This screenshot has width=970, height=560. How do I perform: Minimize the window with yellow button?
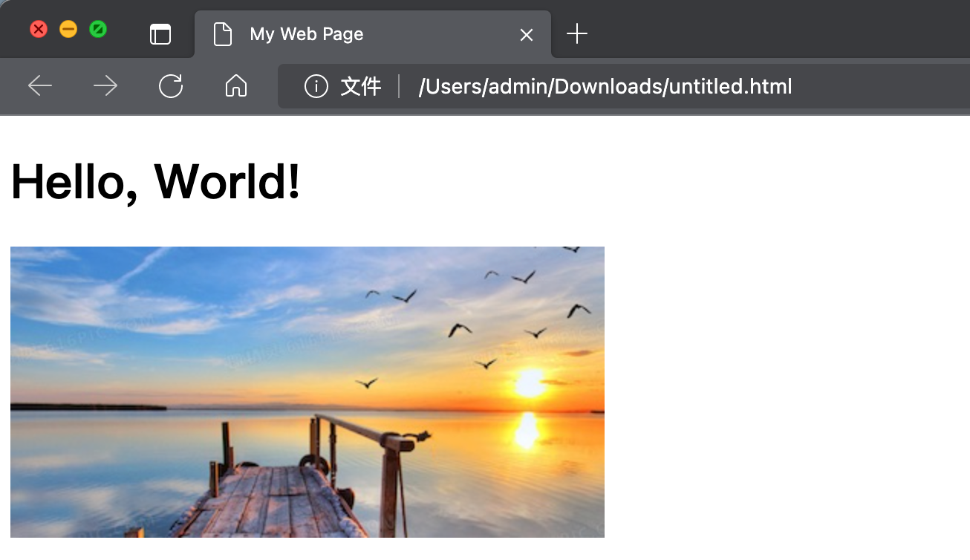[x=68, y=30]
